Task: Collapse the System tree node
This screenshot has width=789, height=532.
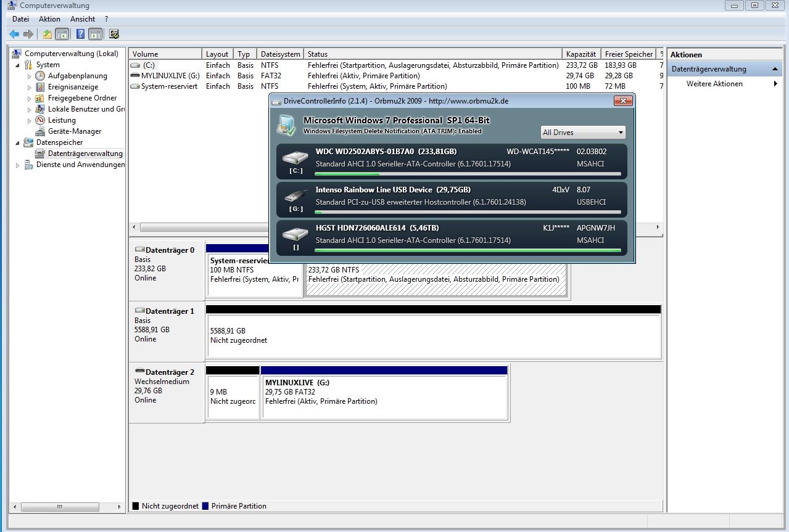Action: click(x=18, y=65)
